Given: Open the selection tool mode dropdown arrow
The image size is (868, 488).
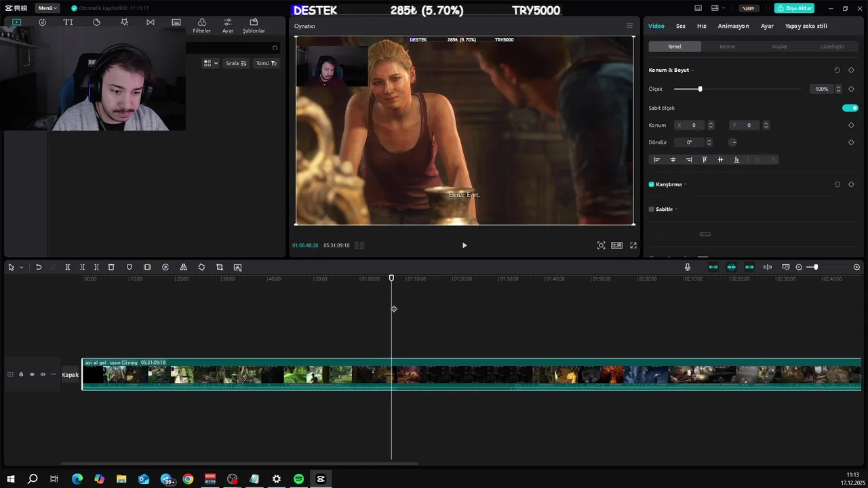Looking at the screenshot, I should pyautogui.click(x=21, y=268).
